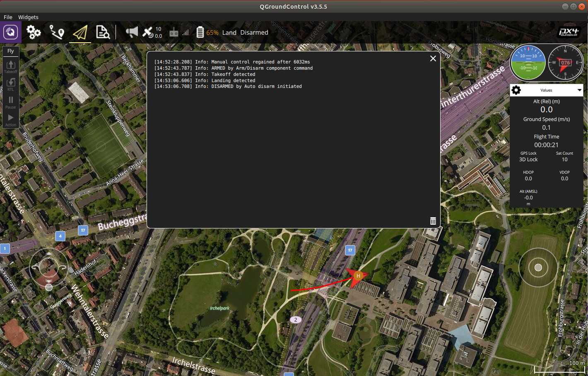588x376 pixels.
Task: Click the Sat Count value 10
Action: point(564,160)
